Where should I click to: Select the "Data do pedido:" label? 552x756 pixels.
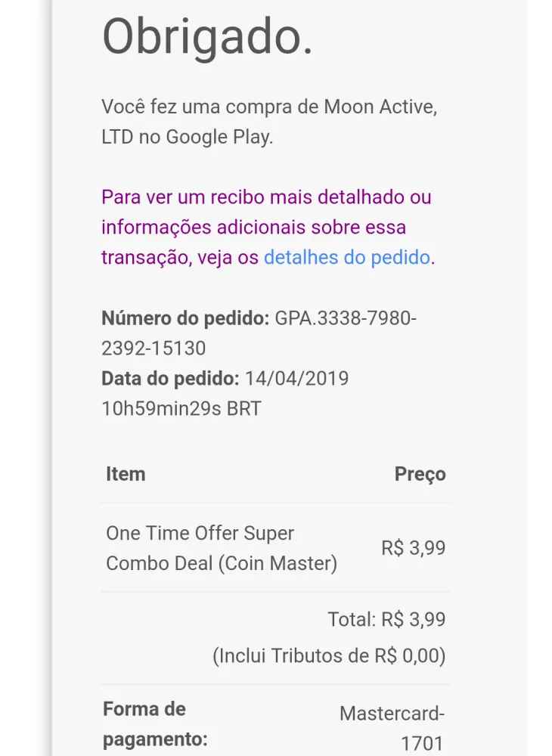click(x=170, y=378)
